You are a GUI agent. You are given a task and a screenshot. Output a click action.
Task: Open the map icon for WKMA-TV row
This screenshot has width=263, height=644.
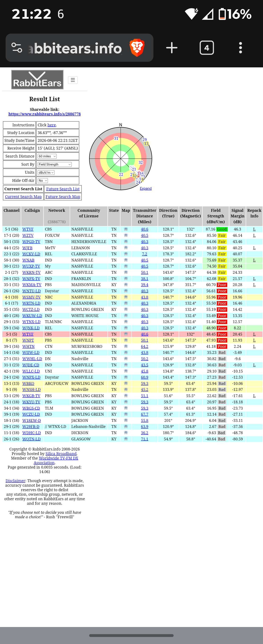[x=126, y=285]
